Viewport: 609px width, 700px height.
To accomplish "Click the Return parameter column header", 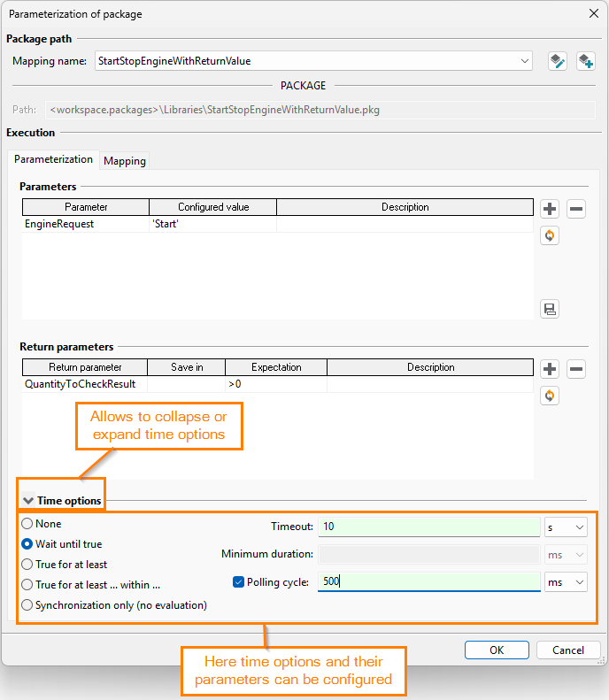I will click(x=85, y=367).
